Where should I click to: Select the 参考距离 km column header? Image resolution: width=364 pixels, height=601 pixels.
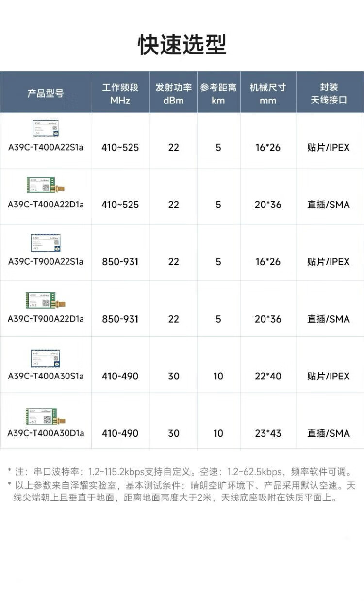click(x=218, y=93)
